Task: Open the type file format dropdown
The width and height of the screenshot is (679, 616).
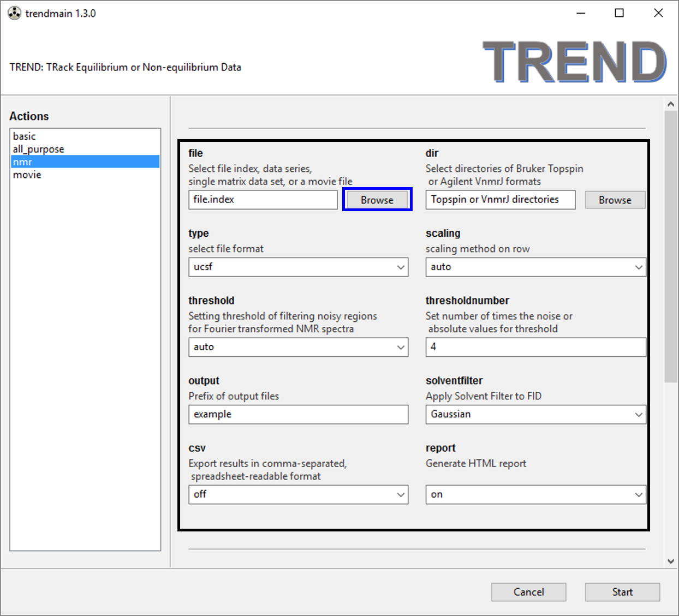Action: pos(298,267)
